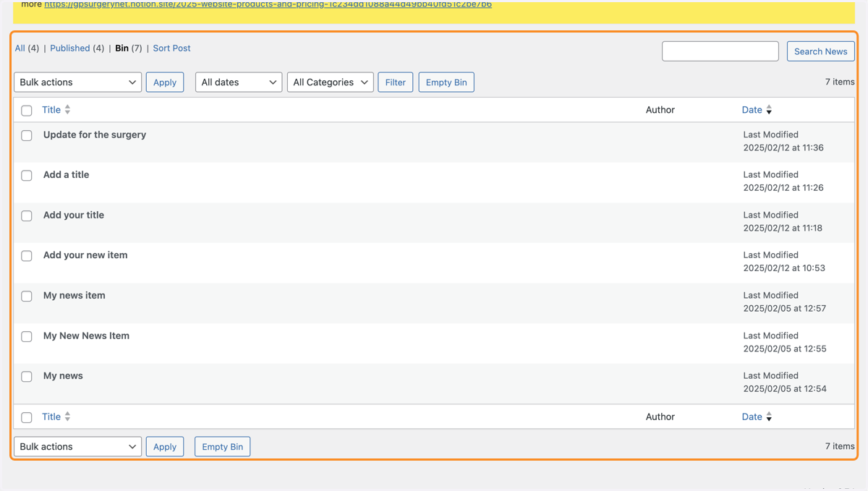Click the bottom Empty Bin button

pos(223,447)
